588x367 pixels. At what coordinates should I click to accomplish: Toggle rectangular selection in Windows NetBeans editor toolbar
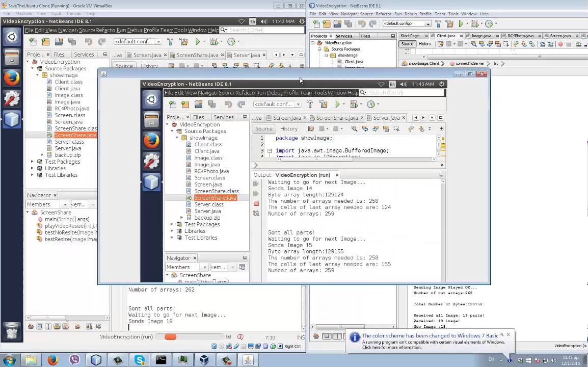coord(506,44)
